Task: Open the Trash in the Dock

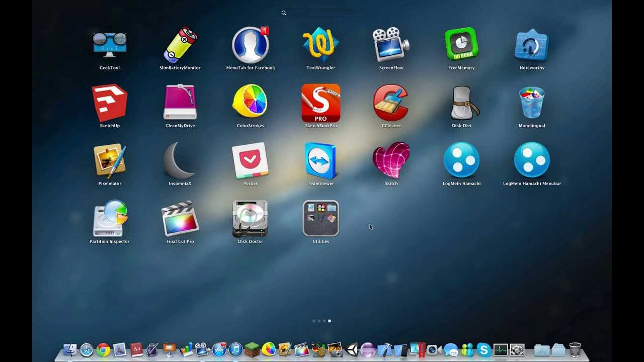Action: click(x=575, y=349)
